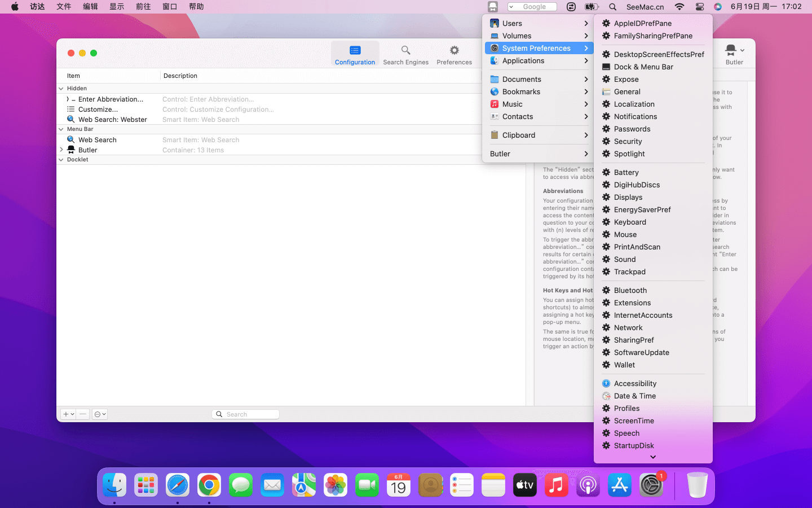Open Butler menu bar icon
This screenshot has width=812, height=508.
tap(492, 7)
